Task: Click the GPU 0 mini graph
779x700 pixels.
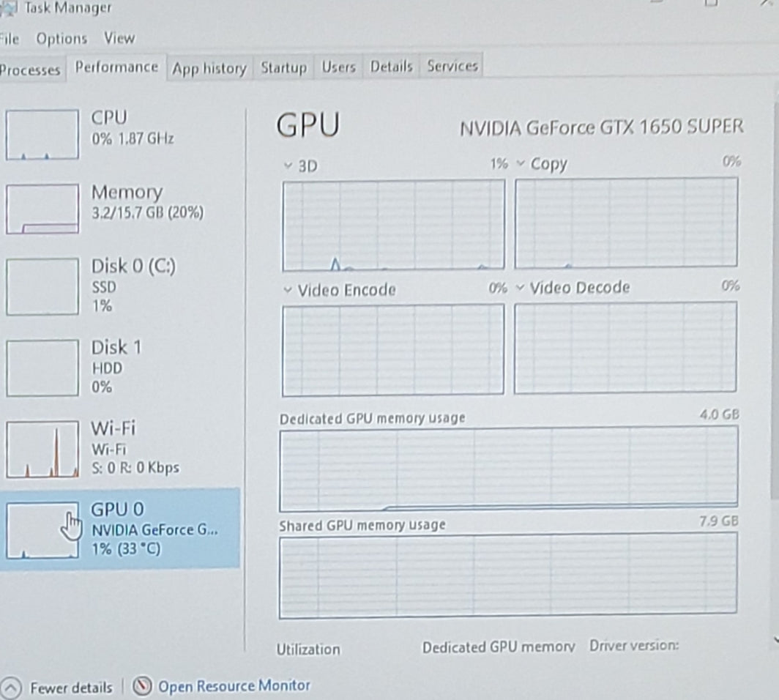Action: pyautogui.click(x=42, y=530)
